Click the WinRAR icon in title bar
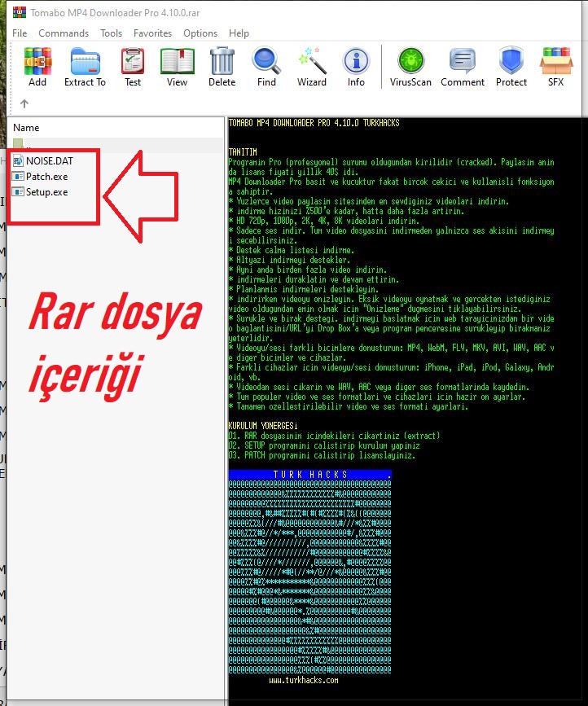 pos(19,12)
